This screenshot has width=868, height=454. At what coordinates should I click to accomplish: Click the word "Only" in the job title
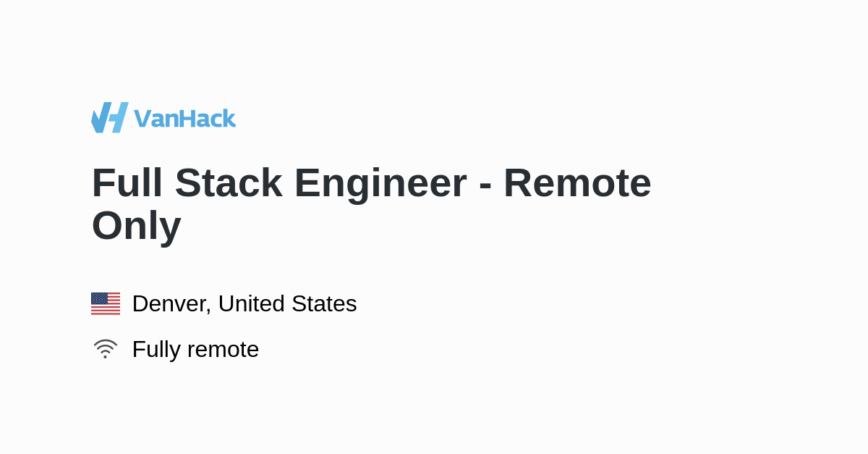(136, 225)
